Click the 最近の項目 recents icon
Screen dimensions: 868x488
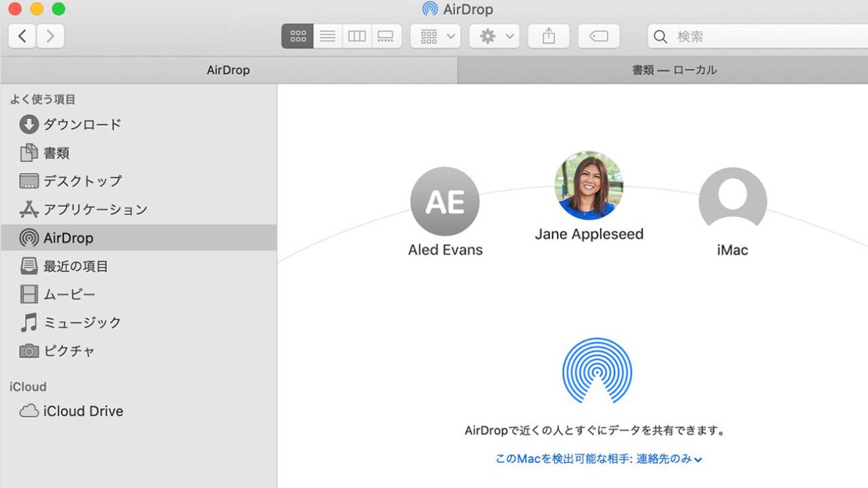click(29, 266)
